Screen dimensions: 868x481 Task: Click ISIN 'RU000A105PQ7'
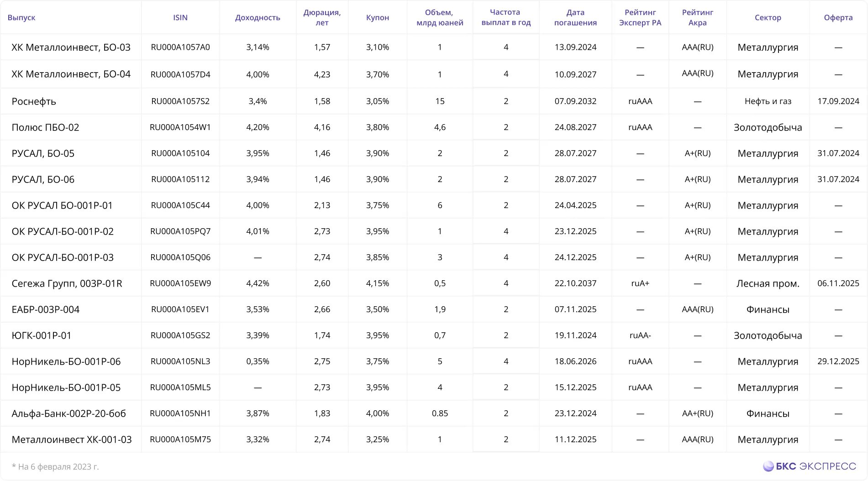pos(180,231)
